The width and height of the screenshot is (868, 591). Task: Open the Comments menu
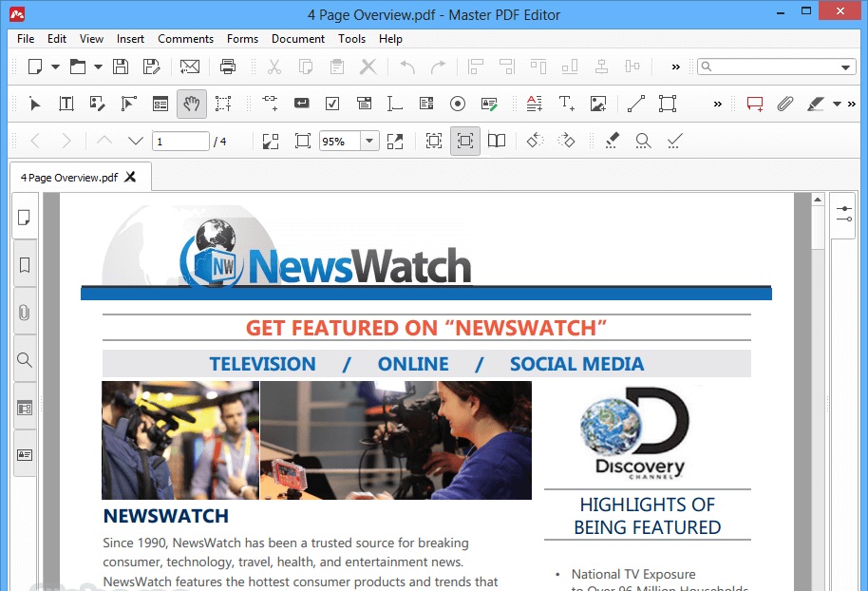coord(185,39)
